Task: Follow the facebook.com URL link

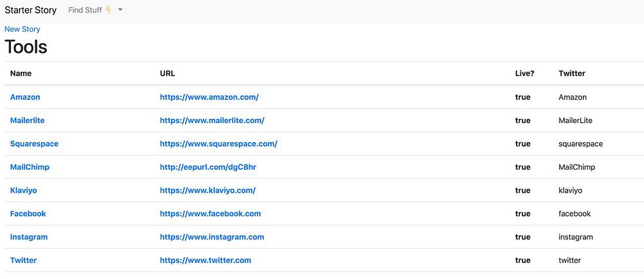Action: (210, 213)
